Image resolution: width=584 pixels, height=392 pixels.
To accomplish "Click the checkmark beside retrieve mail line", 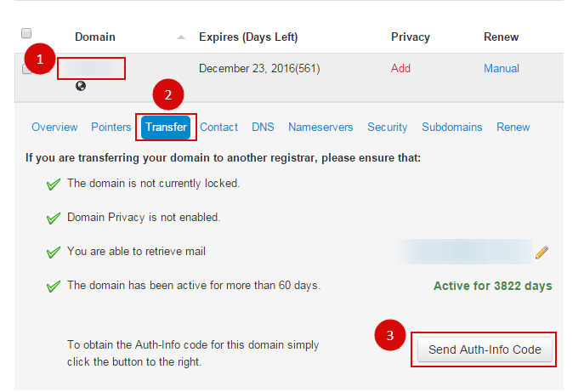I will click(54, 252).
